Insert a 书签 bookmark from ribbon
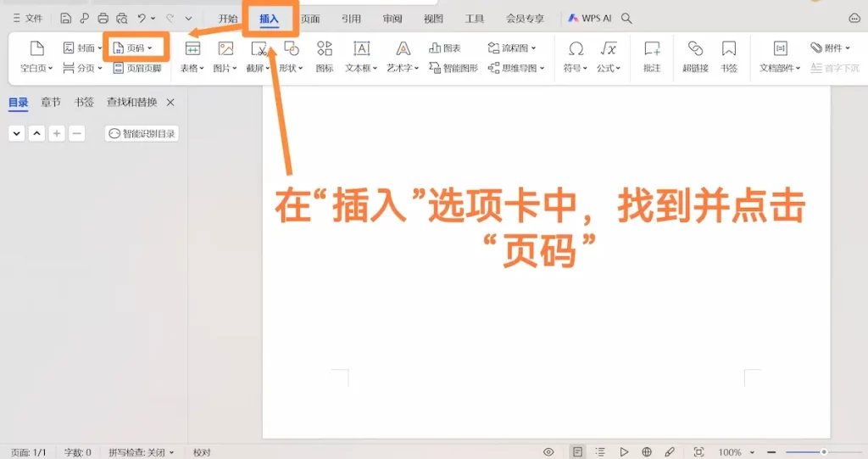 coord(729,57)
